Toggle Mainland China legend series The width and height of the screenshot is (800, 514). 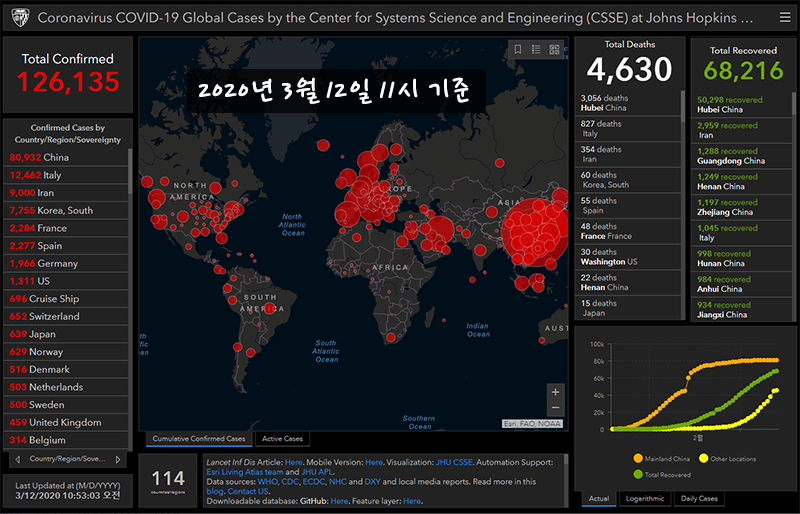tap(661, 458)
